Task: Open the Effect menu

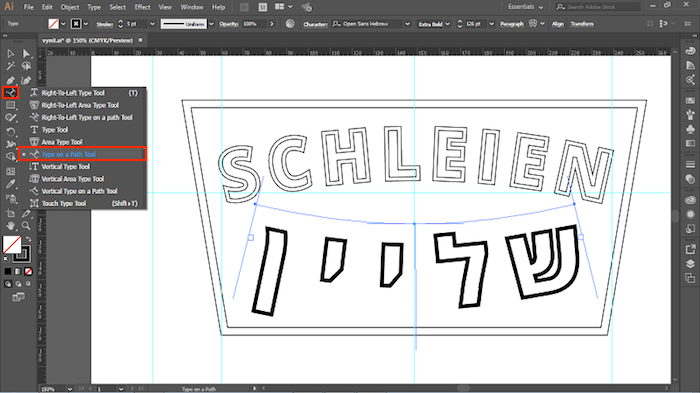Action: click(x=142, y=7)
